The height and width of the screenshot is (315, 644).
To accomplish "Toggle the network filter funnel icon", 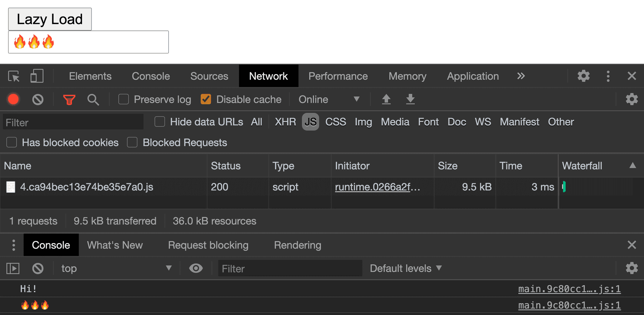I will click(x=69, y=100).
